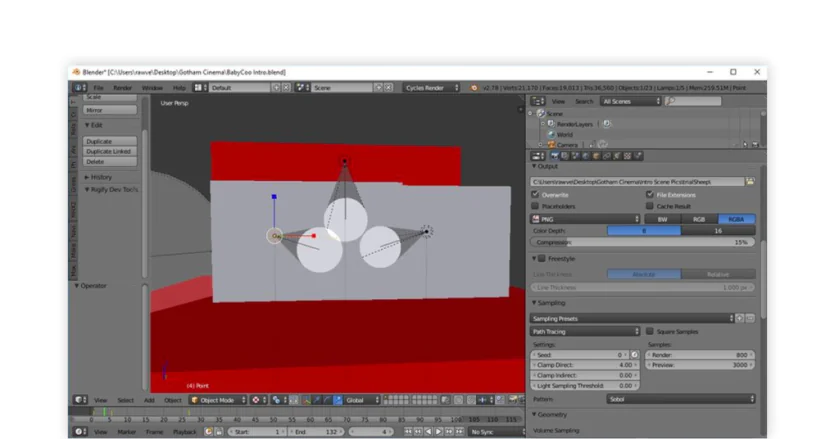Open the Render properties tab icon

[555, 156]
